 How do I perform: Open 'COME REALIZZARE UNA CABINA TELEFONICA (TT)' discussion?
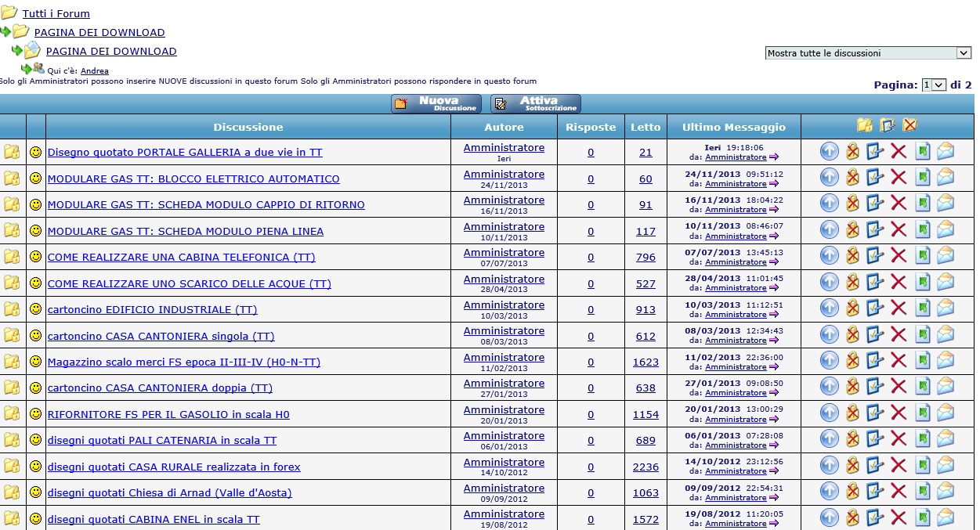tap(182, 258)
